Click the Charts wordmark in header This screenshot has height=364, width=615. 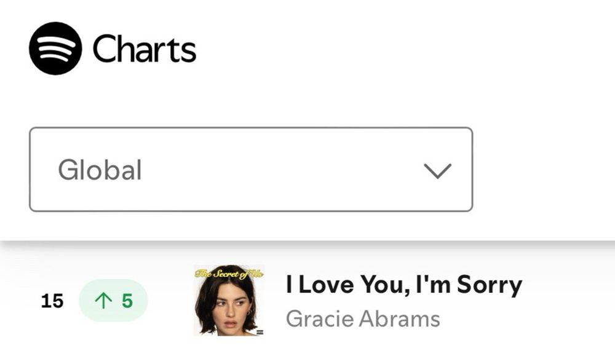(145, 49)
